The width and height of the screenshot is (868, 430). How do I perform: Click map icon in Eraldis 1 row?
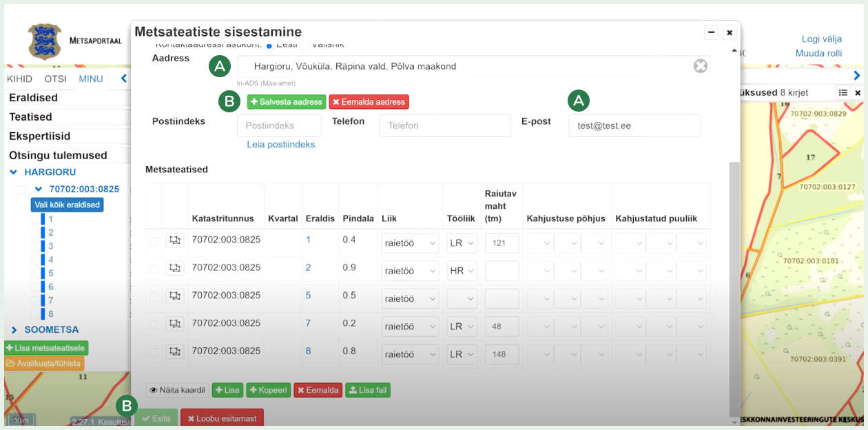pos(175,240)
